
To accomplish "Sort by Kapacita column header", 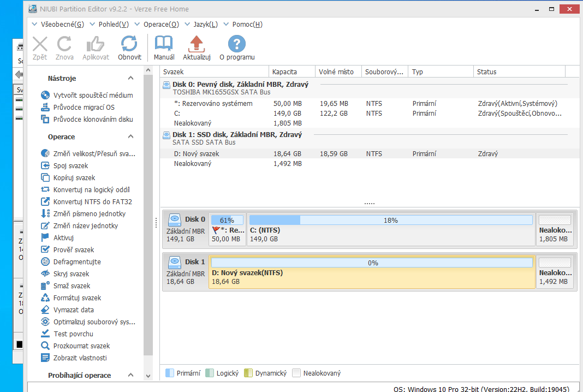I will (292, 72).
